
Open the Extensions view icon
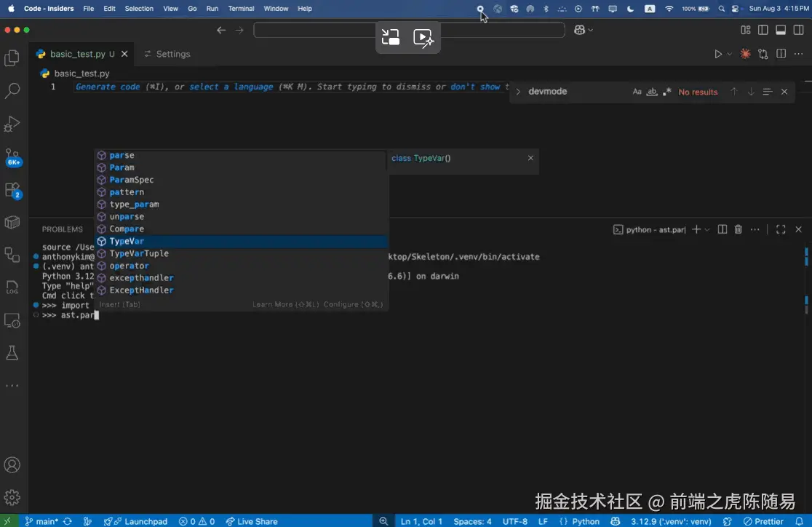12,190
